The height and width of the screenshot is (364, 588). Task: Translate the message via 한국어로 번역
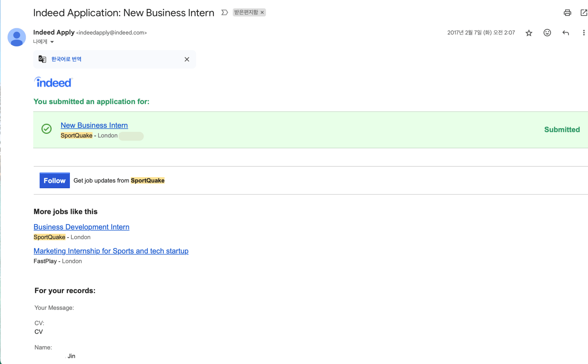pyautogui.click(x=66, y=59)
